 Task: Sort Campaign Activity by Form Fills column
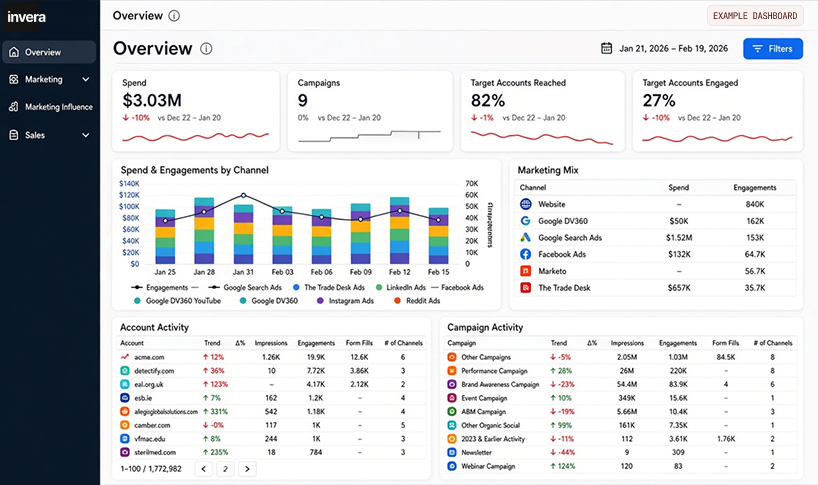tap(725, 343)
